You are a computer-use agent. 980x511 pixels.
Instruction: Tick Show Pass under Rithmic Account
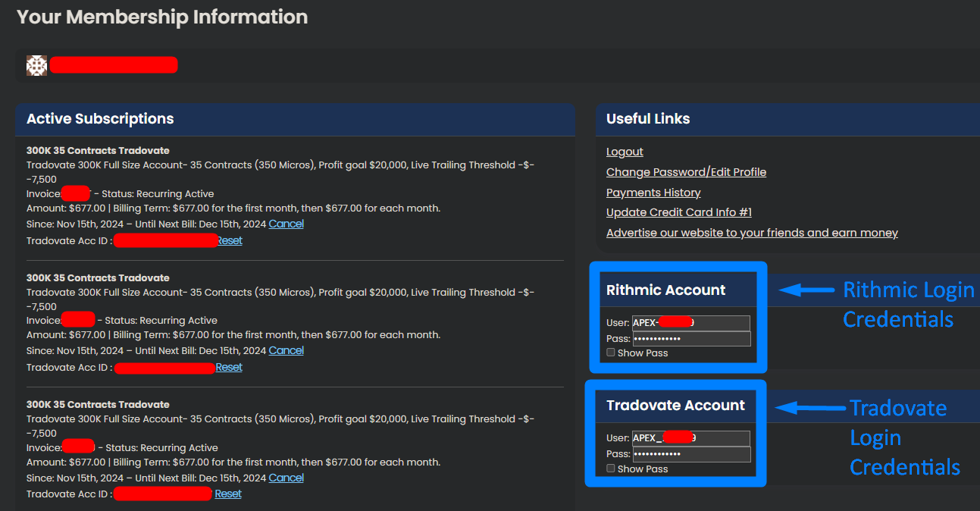click(x=611, y=353)
